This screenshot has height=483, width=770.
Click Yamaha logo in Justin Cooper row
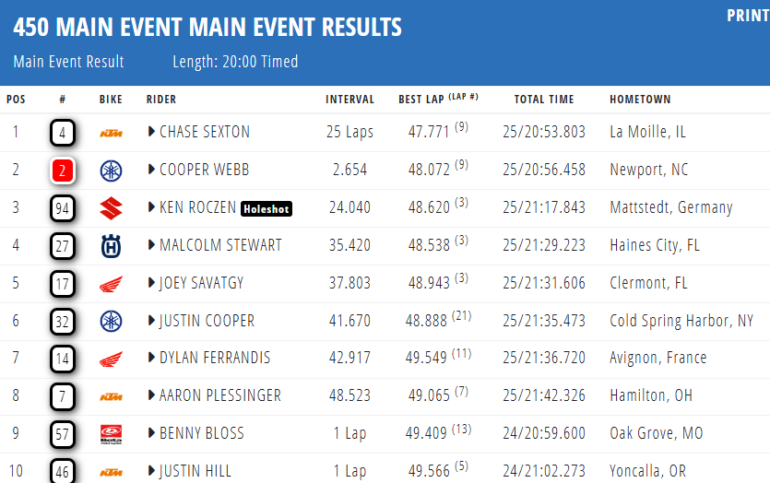[110, 321]
